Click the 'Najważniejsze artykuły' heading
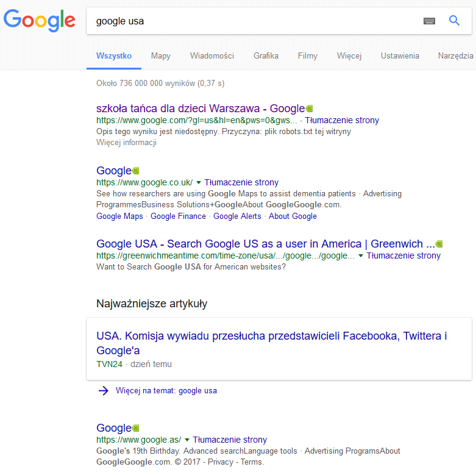Image resolution: width=476 pixels, height=475 pixels. tap(152, 304)
